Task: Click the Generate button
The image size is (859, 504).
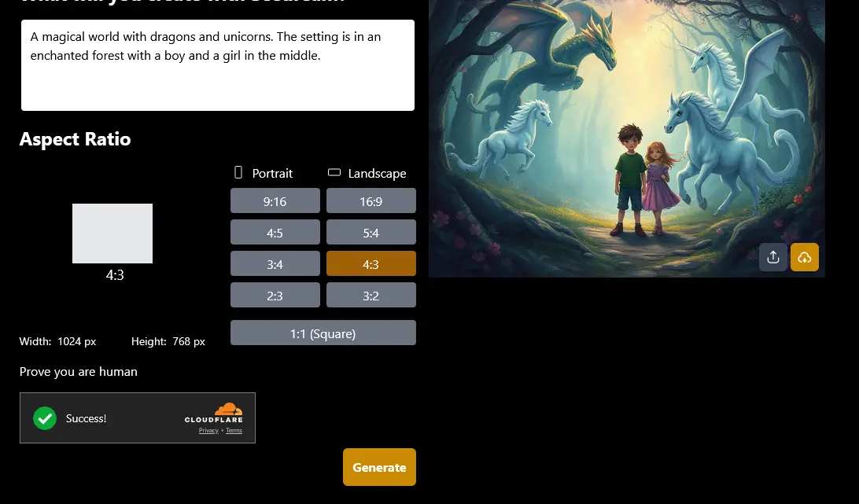Action: point(379,467)
